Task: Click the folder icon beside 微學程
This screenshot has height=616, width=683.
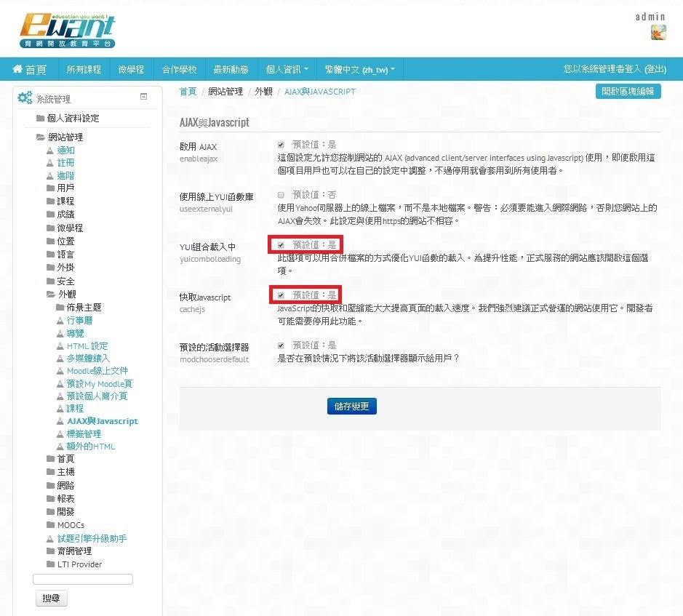Action: (x=50, y=228)
